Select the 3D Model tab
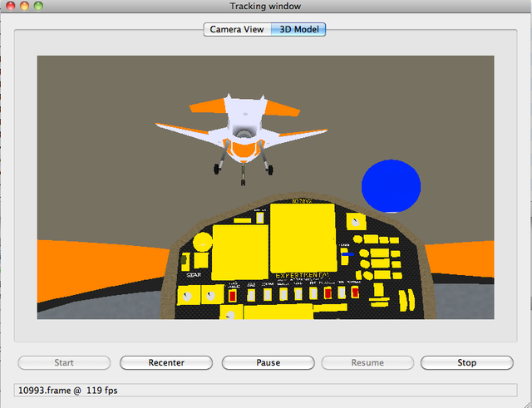Image resolution: width=532 pixels, height=408 pixels. (x=299, y=29)
